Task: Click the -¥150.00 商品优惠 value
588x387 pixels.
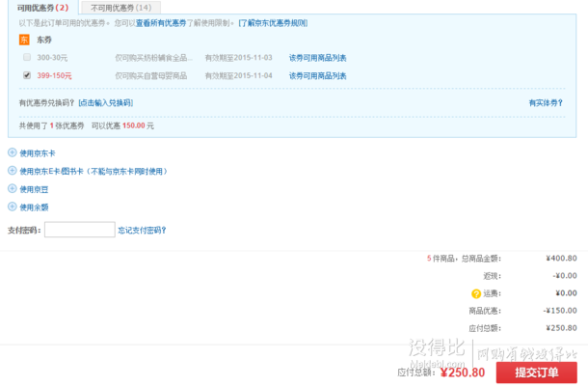Action: coord(560,311)
